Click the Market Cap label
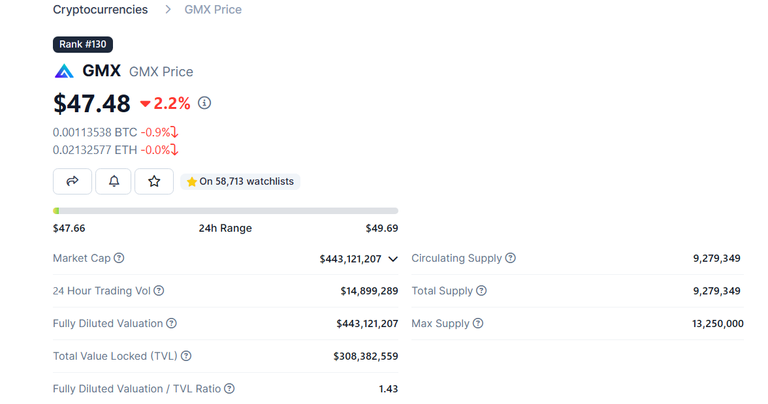The width and height of the screenshot is (768, 404). click(x=82, y=258)
